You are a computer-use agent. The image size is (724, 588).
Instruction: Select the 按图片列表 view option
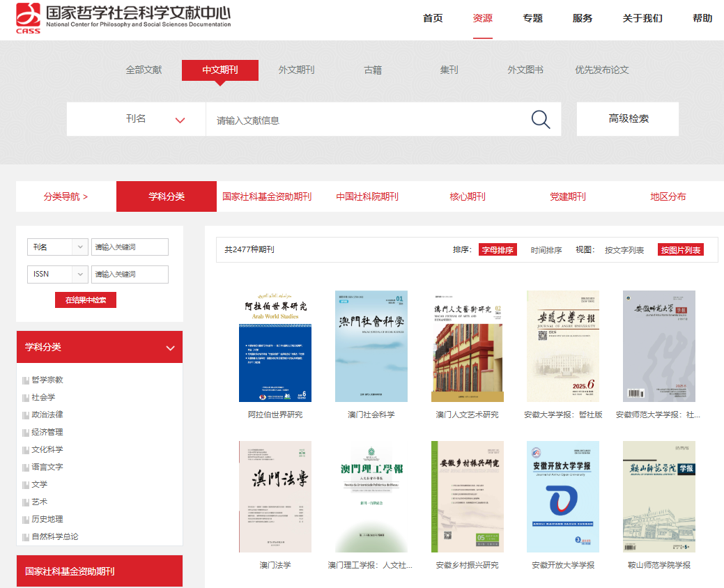[x=680, y=250]
